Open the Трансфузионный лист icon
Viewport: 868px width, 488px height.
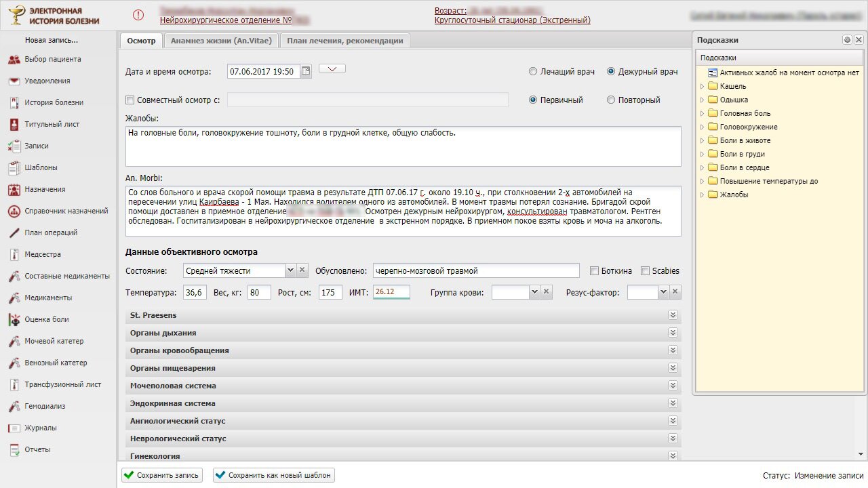14,385
